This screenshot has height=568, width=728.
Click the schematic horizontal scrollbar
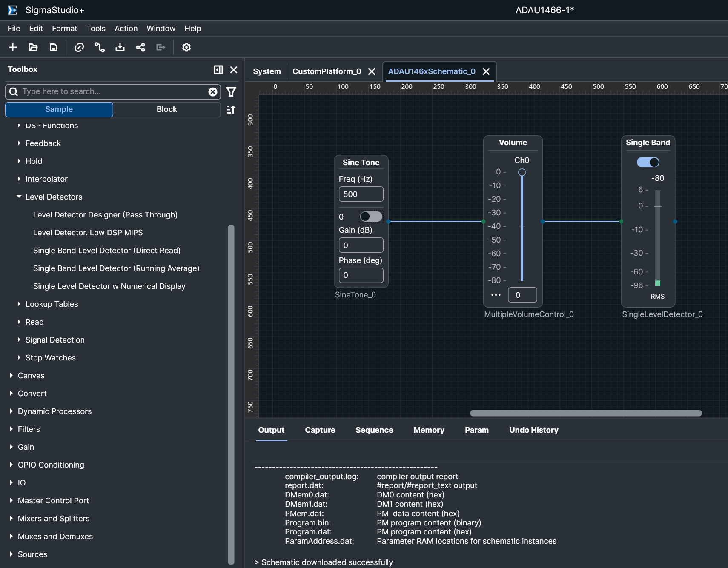586,413
